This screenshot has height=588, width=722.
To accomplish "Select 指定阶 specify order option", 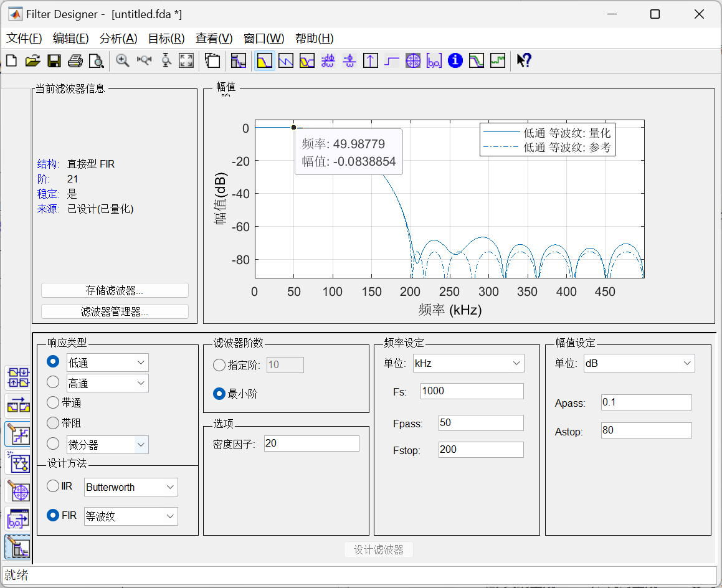I will click(237, 365).
